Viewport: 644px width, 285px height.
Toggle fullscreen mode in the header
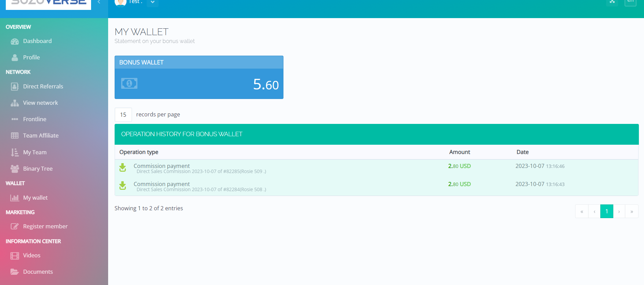(x=612, y=2)
